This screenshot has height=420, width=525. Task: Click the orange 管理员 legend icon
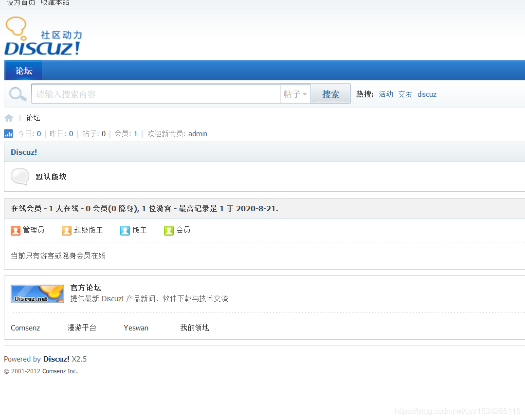[16, 230]
